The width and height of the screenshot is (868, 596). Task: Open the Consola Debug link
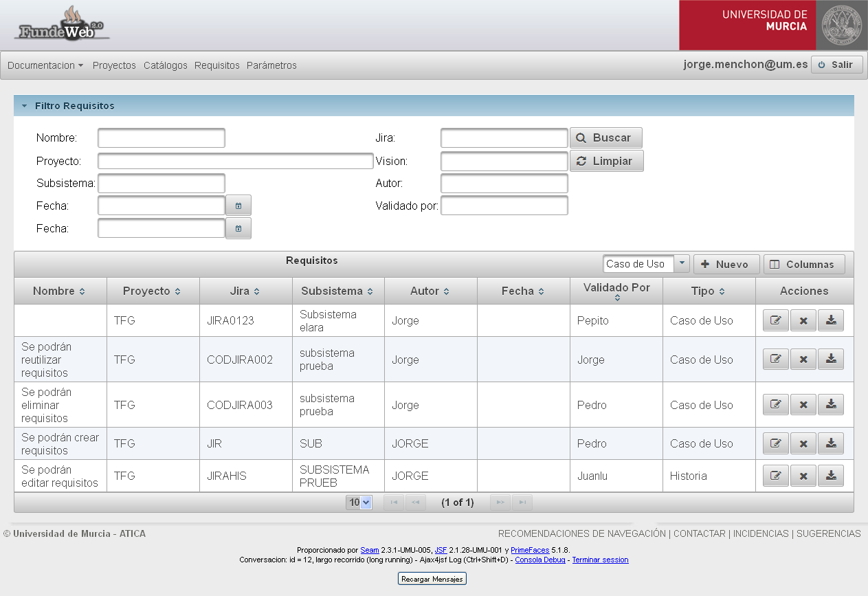coord(540,560)
